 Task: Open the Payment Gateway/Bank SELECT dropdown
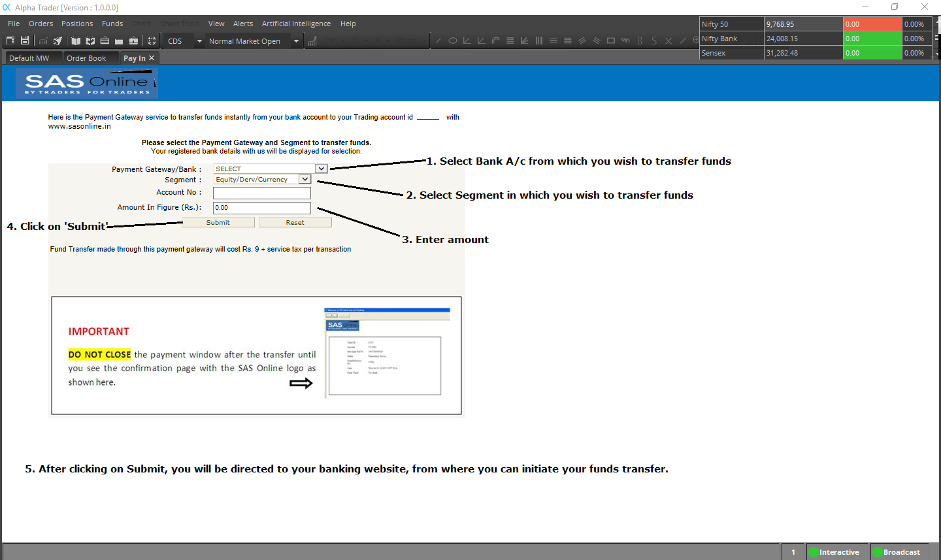coord(321,169)
